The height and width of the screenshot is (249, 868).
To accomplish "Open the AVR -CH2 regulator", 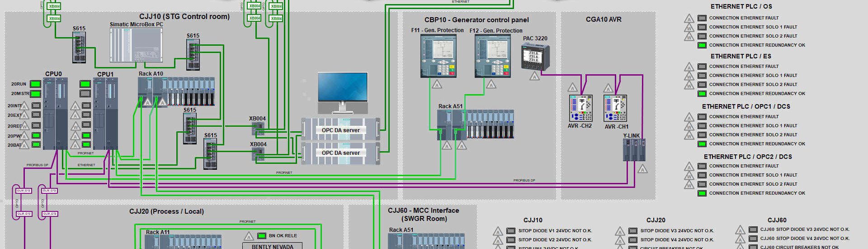I will [580, 108].
